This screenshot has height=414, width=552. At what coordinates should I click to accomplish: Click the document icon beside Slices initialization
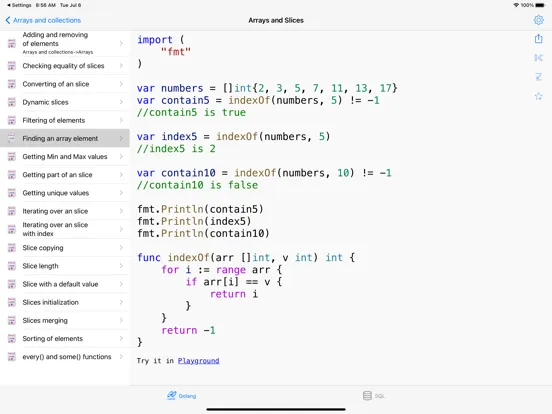pos(12,302)
